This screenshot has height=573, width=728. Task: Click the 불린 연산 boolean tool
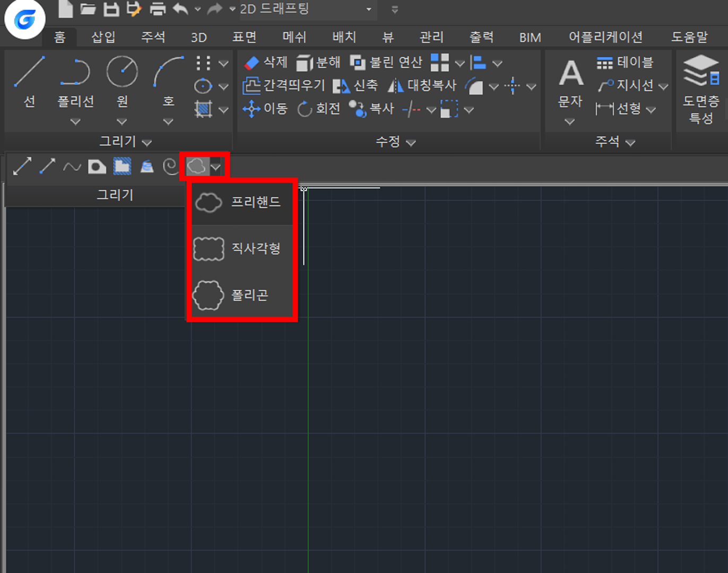click(386, 63)
